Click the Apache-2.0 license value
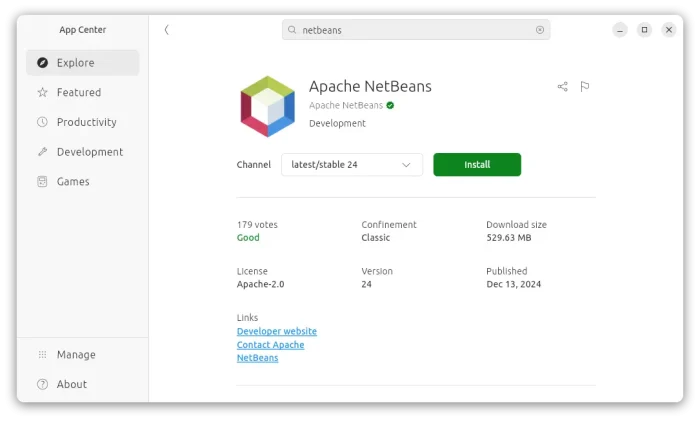Image resolution: width=700 pixels, height=421 pixels. (x=260, y=284)
